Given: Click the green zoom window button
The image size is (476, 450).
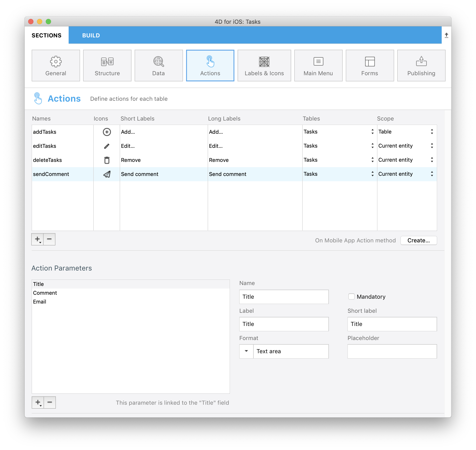Looking at the screenshot, I should 48,22.
